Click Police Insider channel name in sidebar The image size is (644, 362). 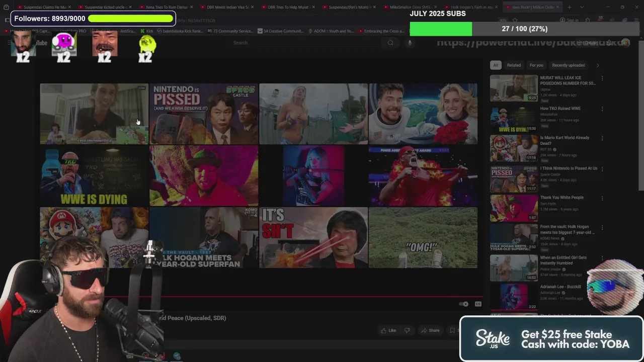pos(550,269)
